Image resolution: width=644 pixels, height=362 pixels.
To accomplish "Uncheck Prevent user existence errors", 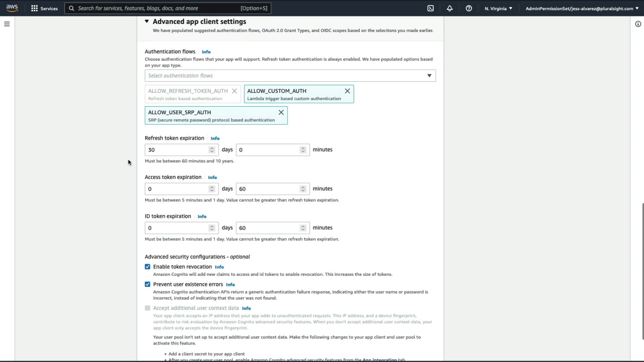I will click(148, 284).
